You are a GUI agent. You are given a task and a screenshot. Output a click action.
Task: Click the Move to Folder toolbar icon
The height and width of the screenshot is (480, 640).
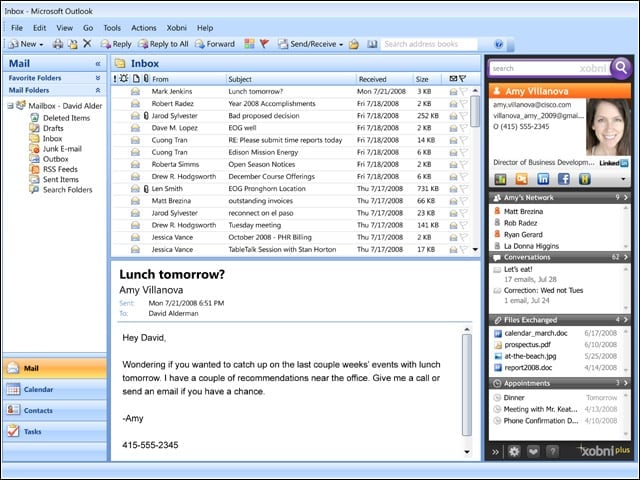point(73,44)
